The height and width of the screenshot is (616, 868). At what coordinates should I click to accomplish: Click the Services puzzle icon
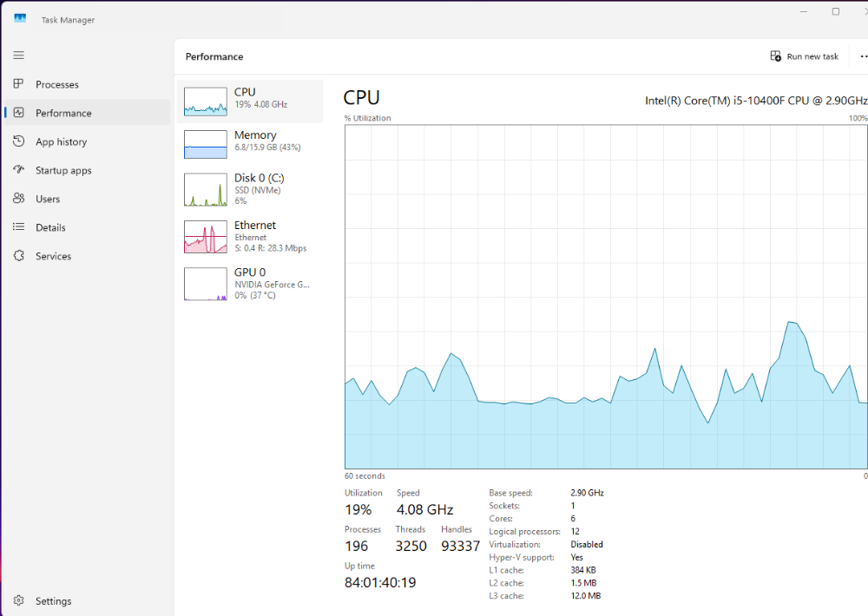19,256
